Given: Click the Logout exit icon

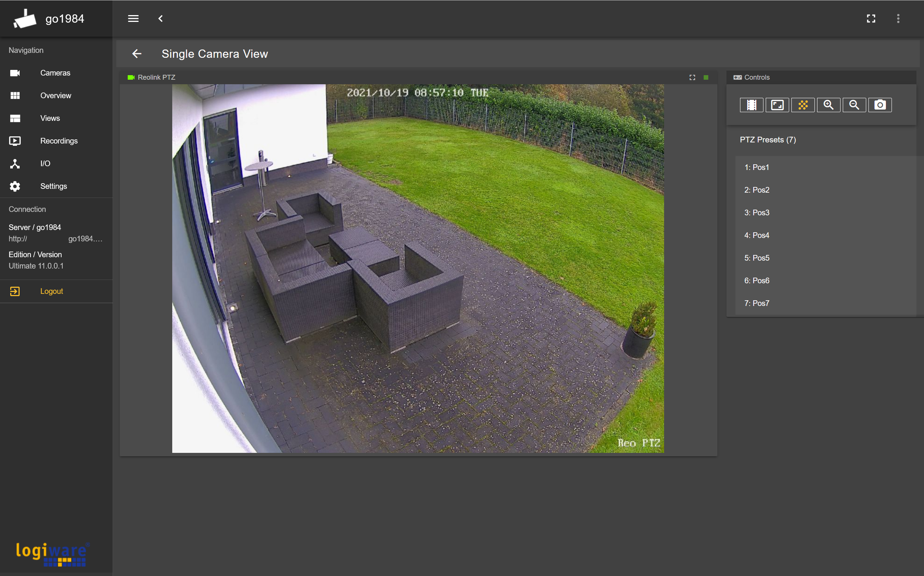Looking at the screenshot, I should point(15,292).
